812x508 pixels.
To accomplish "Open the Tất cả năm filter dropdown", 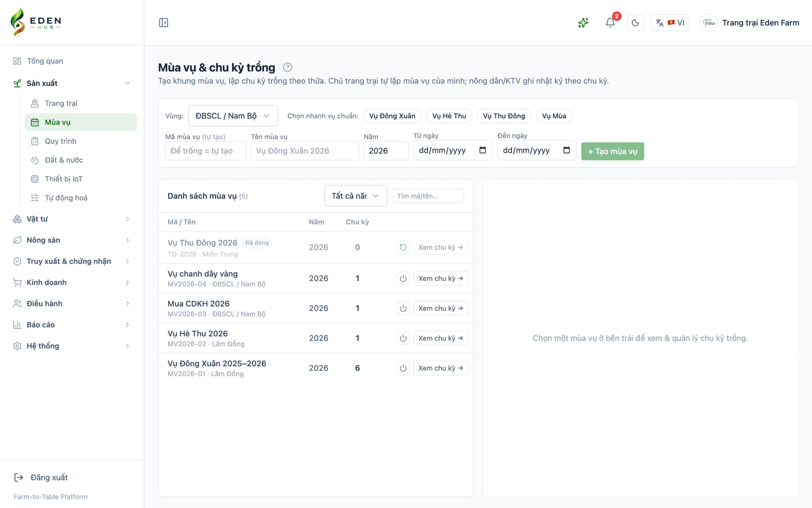I will [356, 196].
